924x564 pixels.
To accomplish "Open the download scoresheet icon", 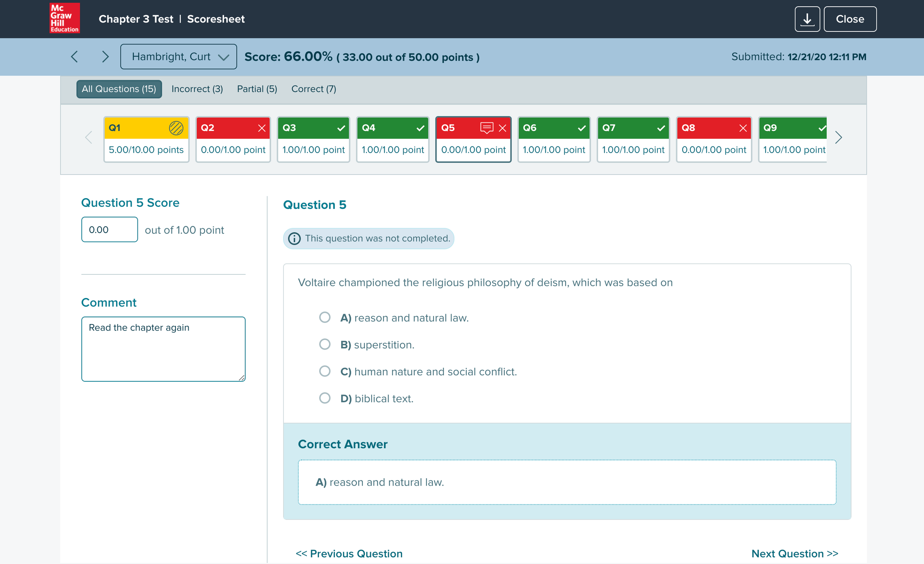I will pos(807,19).
